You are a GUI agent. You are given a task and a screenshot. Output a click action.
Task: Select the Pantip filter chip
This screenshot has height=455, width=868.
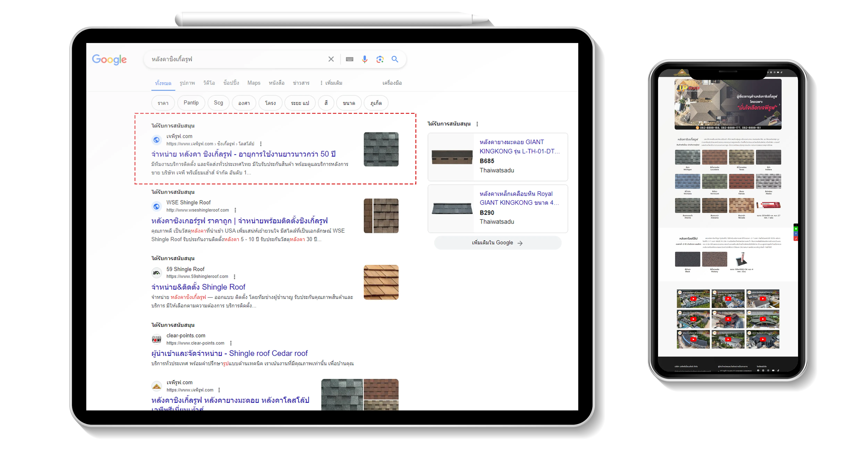(x=191, y=103)
